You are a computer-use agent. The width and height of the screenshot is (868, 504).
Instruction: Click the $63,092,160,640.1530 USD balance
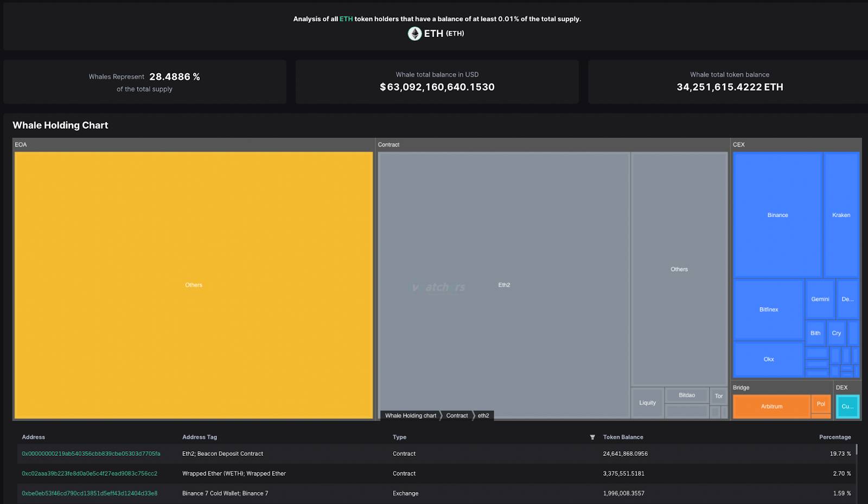coord(437,87)
